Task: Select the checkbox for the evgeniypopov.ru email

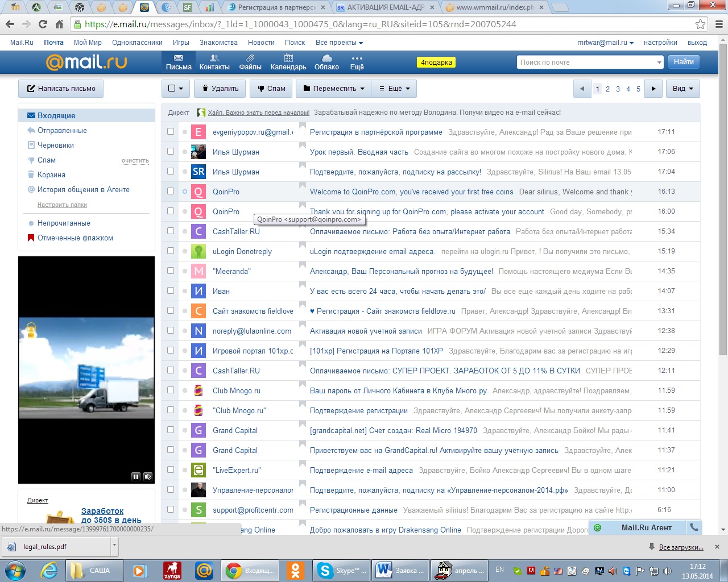Action: point(171,131)
